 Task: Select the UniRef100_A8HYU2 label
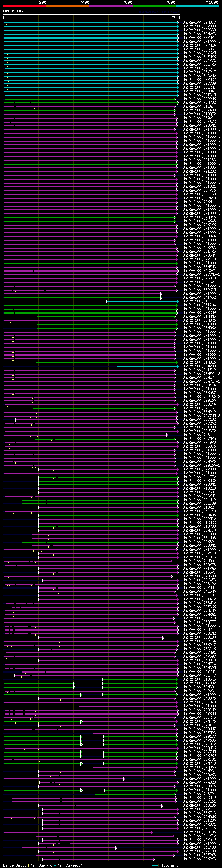(199, 103)
